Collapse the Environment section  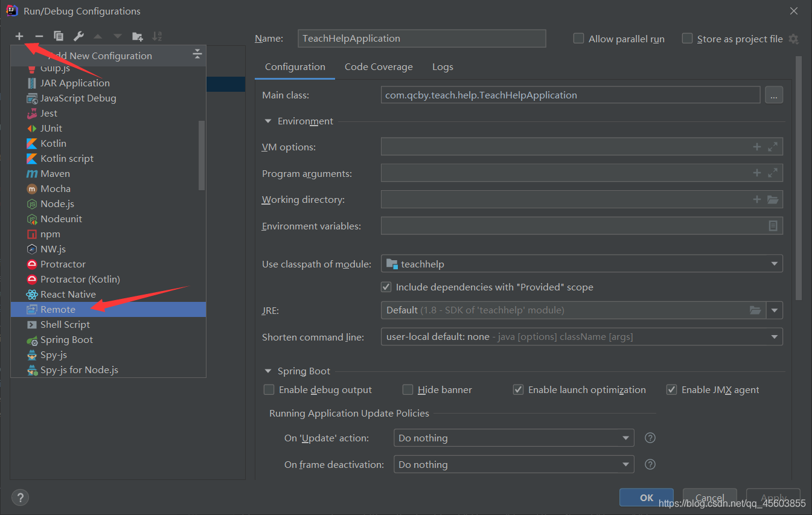pos(268,121)
